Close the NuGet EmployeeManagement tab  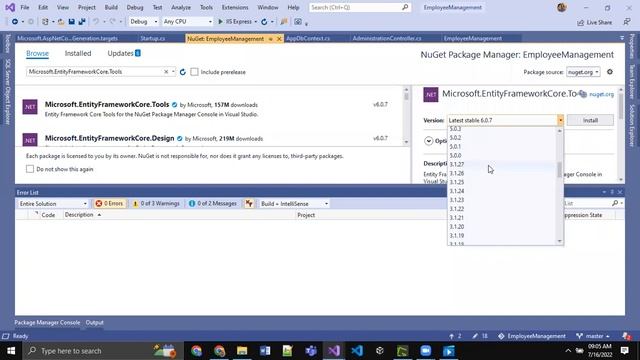(279, 39)
